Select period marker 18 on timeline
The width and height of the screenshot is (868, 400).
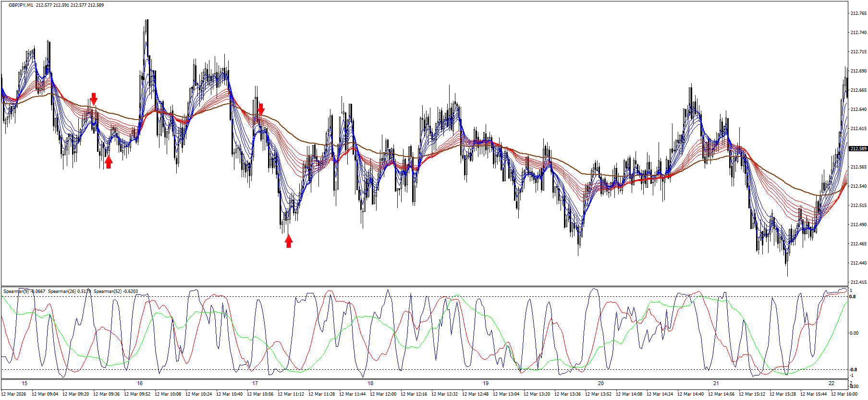(370, 383)
